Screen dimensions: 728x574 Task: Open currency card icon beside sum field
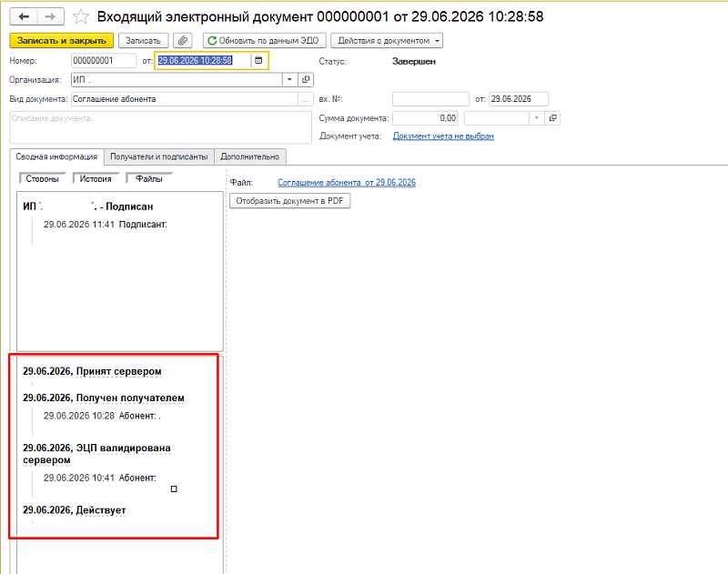(x=552, y=118)
